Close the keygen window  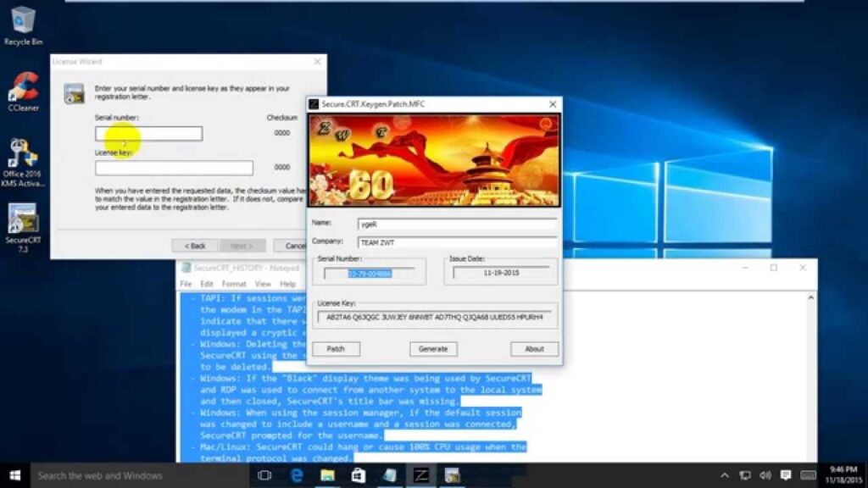point(553,104)
